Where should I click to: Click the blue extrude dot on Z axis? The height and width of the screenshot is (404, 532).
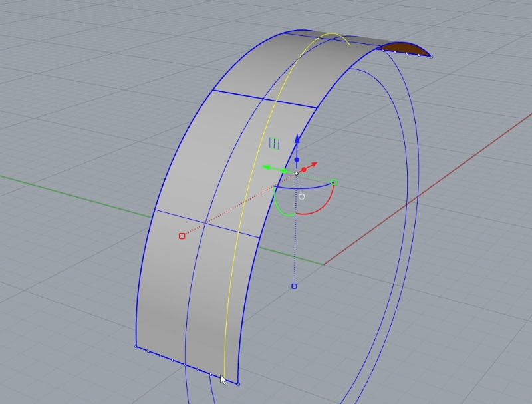pyautogui.click(x=297, y=160)
